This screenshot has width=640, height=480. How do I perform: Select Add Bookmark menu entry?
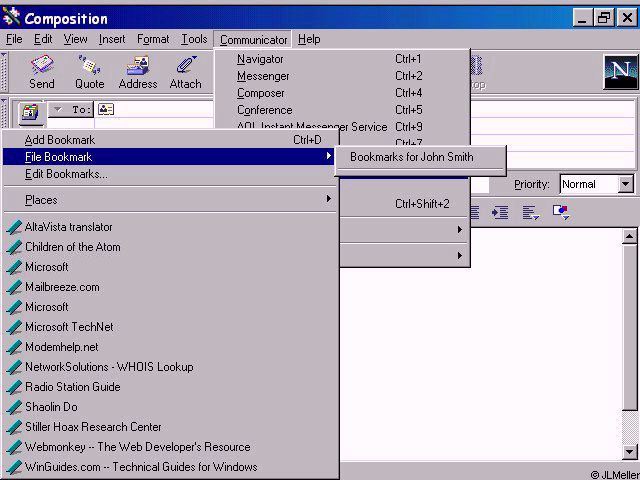(170, 140)
